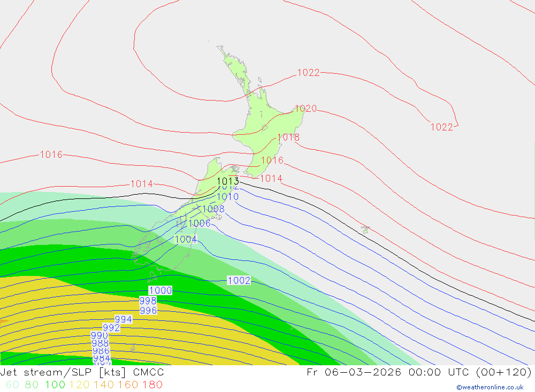
Task: Select the 100 kts legend value
Action: point(55,385)
